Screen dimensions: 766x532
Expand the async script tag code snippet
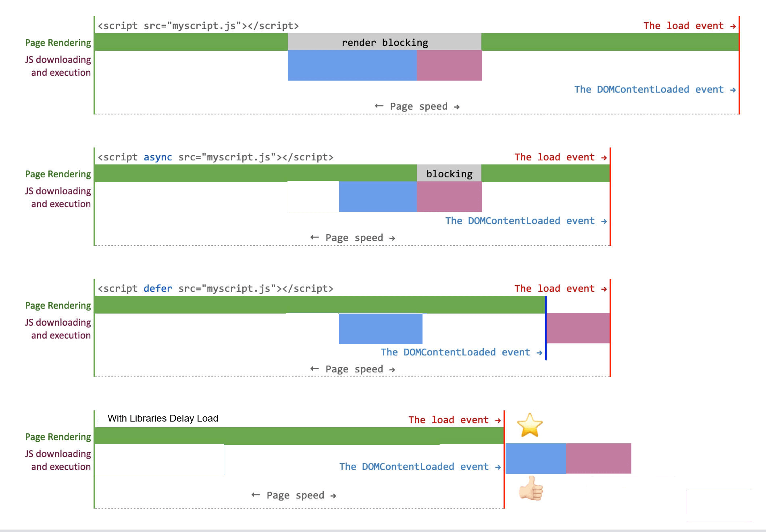216,157
